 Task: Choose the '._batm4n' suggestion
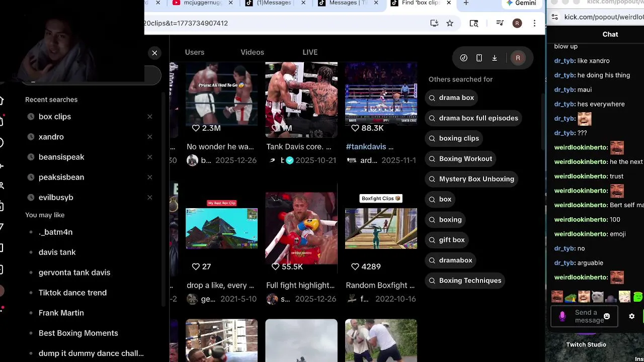(x=55, y=232)
